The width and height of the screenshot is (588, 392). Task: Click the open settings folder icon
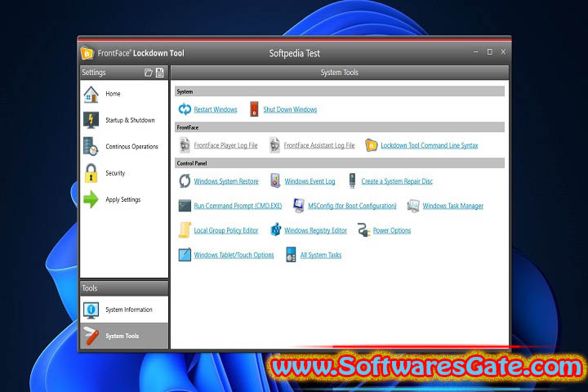click(x=149, y=73)
